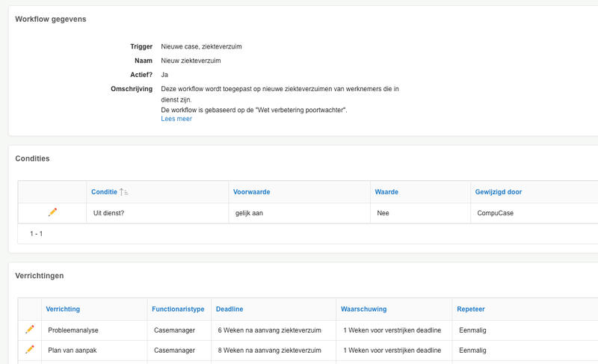Click the '1 - 1' pagination text
This screenshot has width=598, height=364.
36,234
